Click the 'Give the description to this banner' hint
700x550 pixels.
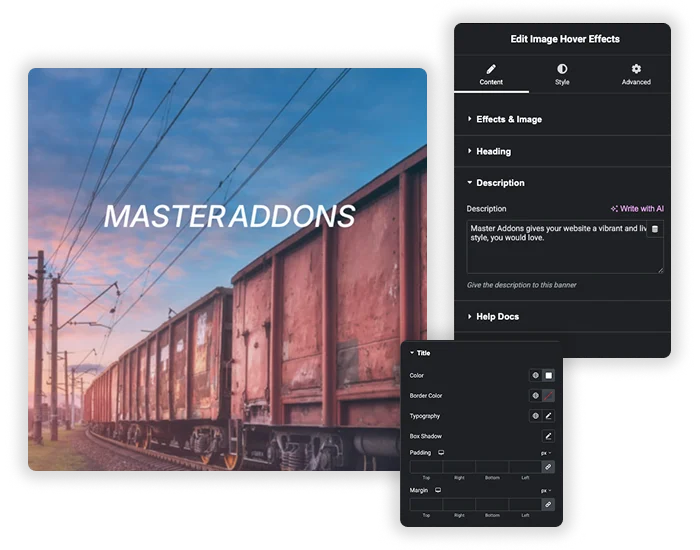[x=521, y=285]
